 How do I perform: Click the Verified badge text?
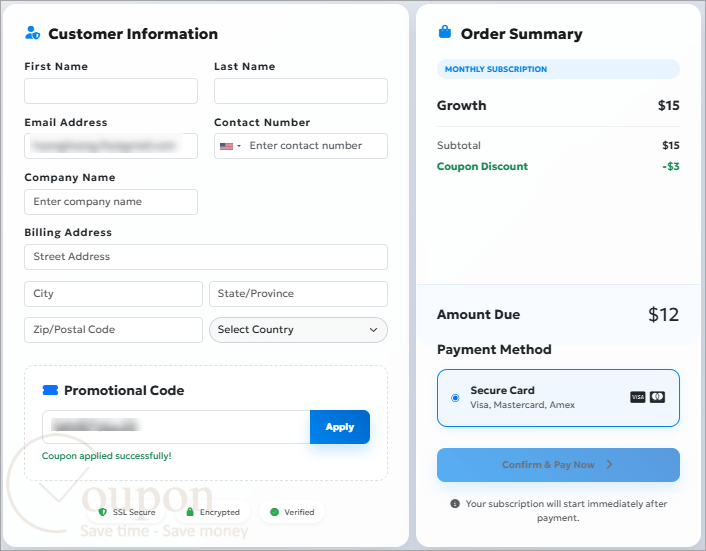299,512
